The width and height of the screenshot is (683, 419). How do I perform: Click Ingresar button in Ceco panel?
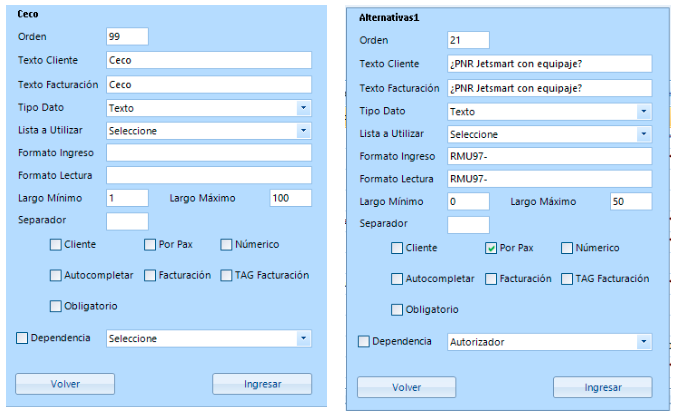(x=262, y=384)
